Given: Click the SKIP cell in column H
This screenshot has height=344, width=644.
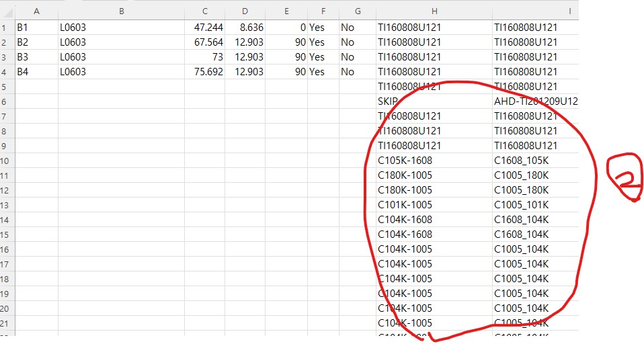Looking at the screenshot, I should [x=389, y=101].
